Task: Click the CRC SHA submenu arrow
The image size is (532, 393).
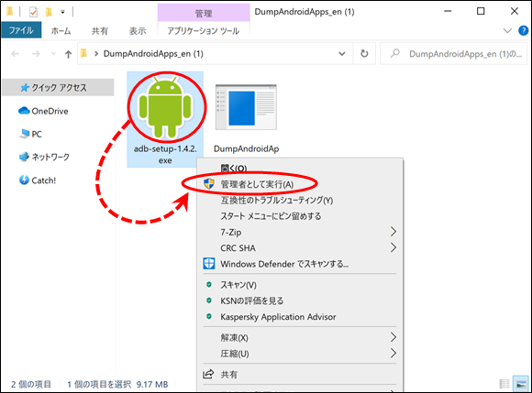Action: 393,247
